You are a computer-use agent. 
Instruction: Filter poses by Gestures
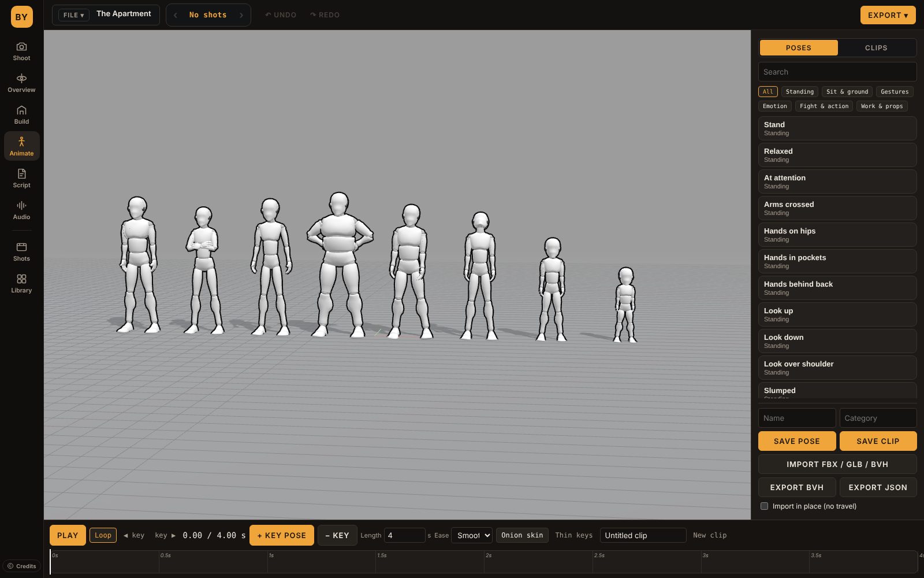(895, 91)
